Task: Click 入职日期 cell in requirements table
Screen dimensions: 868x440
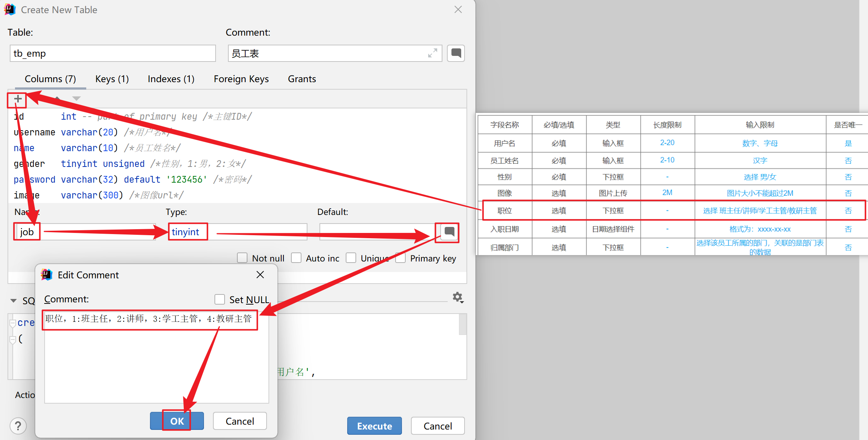Action: 505,229
